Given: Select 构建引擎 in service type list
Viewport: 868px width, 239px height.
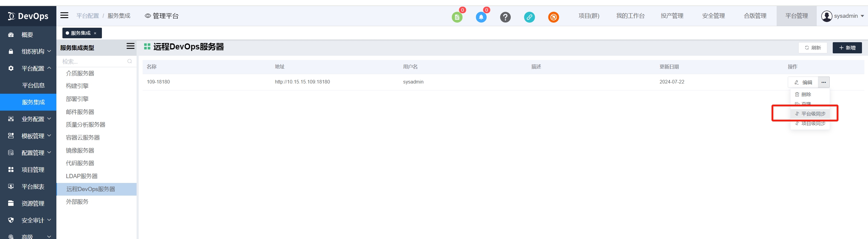Looking at the screenshot, I should pos(97,86).
